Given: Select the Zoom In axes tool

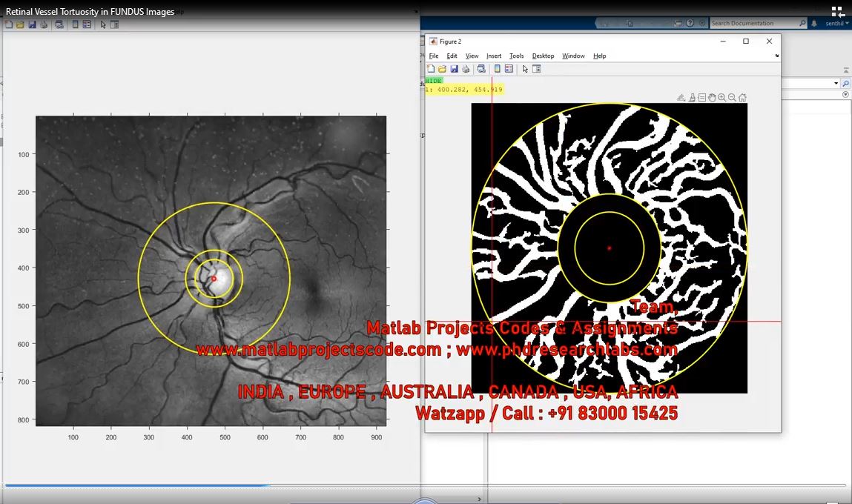Looking at the screenshot, I should pos(722,97).
